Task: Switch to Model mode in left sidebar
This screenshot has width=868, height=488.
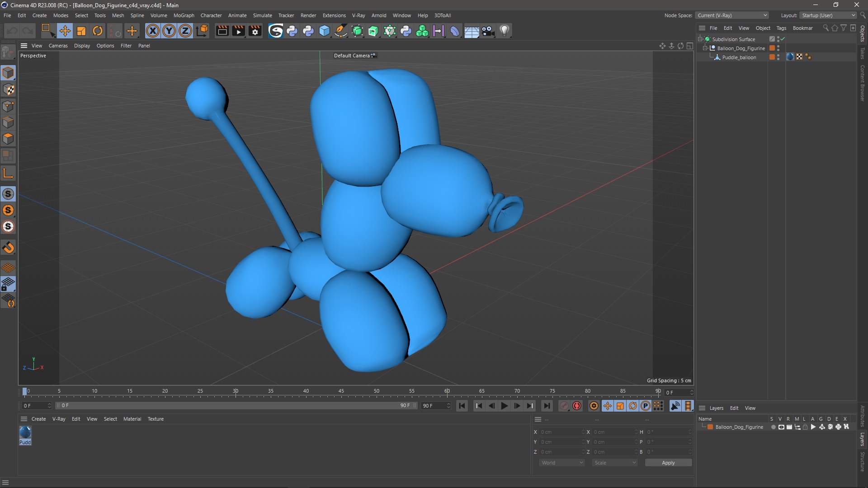Action: (8, 73)
